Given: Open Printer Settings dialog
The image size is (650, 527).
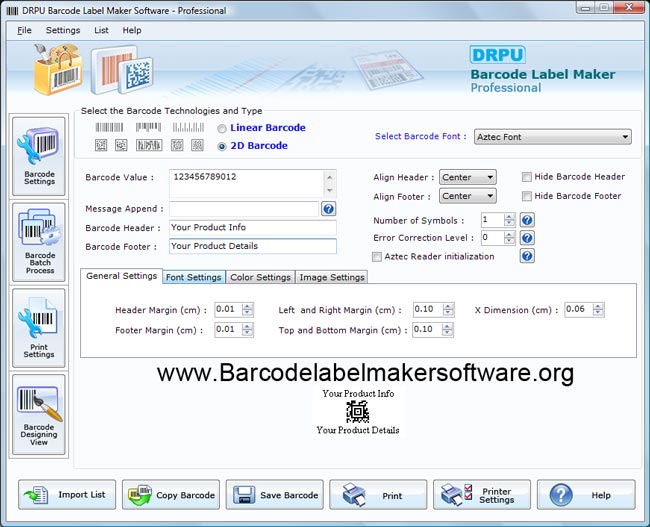Looking at the screenshot, I should [482, 495].
